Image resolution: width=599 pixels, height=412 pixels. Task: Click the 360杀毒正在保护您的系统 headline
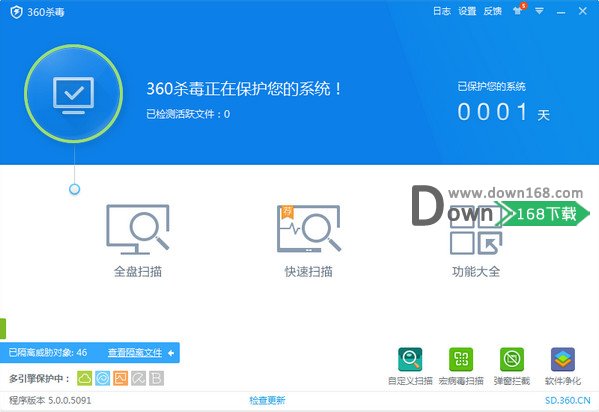coord(244,89)
